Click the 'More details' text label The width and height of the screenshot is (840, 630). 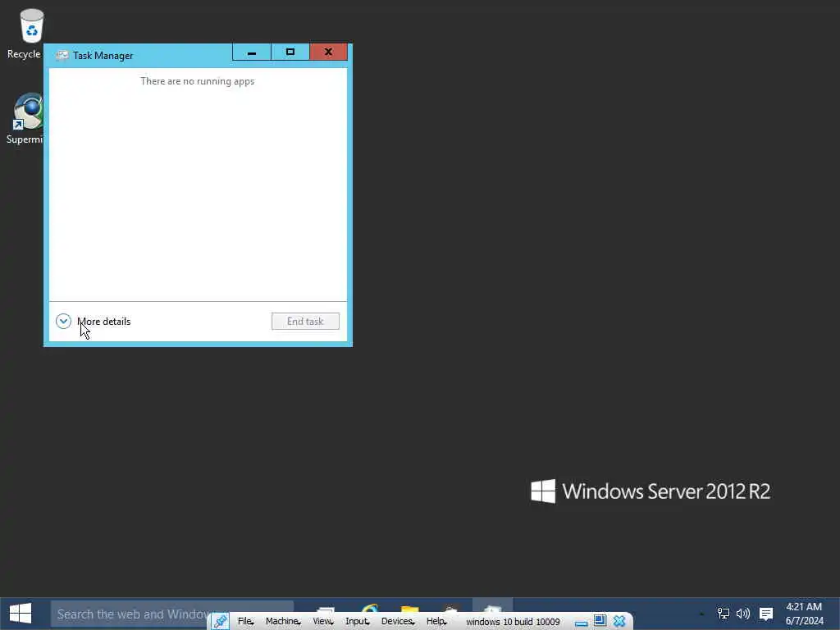(104, 322)
